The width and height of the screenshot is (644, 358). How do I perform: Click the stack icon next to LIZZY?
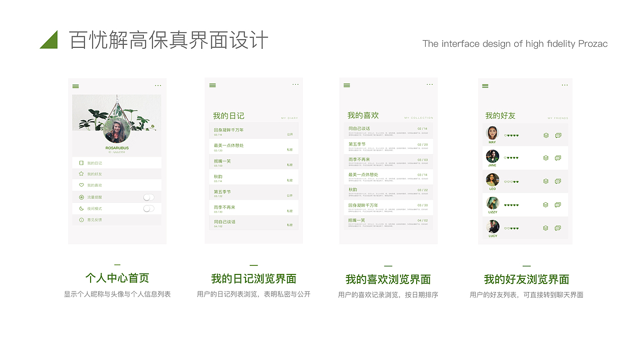pyautogui.click(x=545, y=205)
